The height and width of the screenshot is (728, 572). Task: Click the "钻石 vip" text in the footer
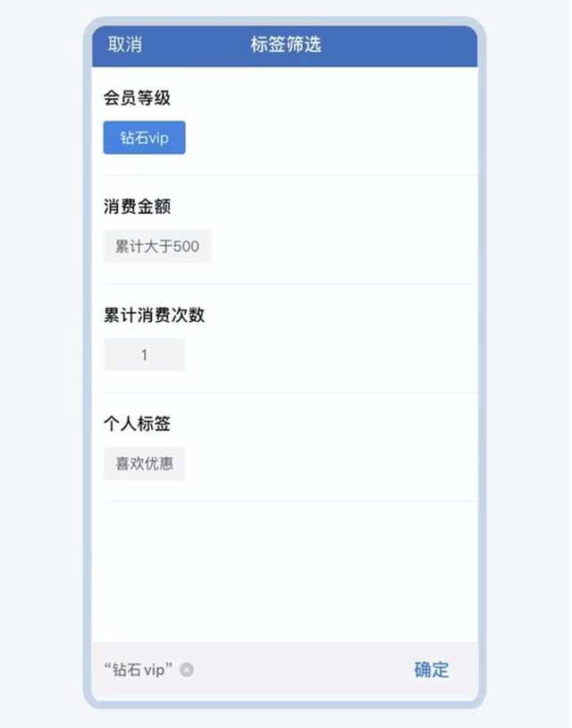pos(139,670)
